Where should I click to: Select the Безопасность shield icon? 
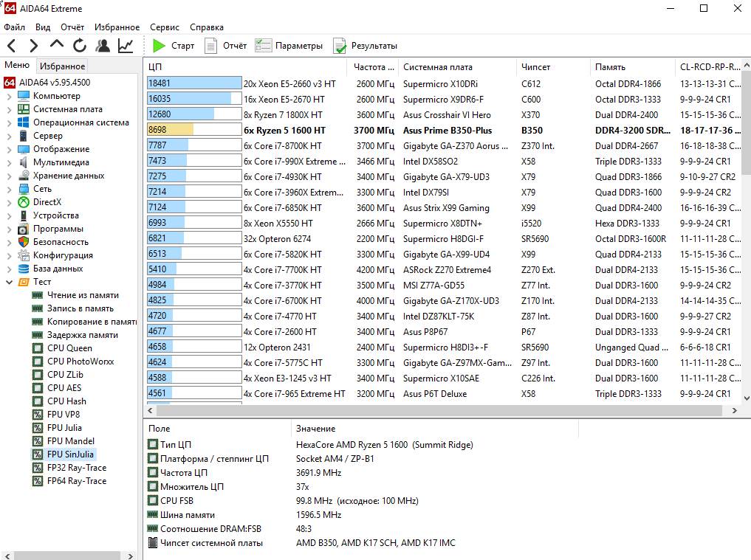(24, 242)
